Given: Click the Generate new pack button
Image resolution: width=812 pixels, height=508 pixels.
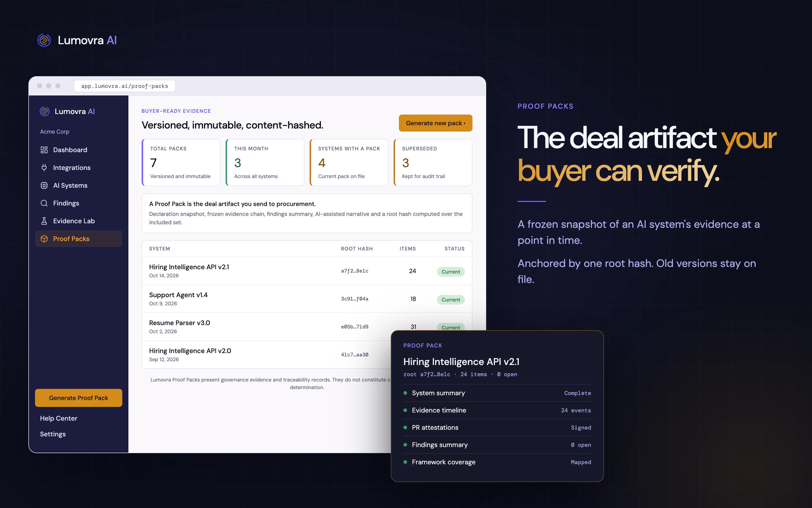Looking at the screenshot, I should (435, 123).
